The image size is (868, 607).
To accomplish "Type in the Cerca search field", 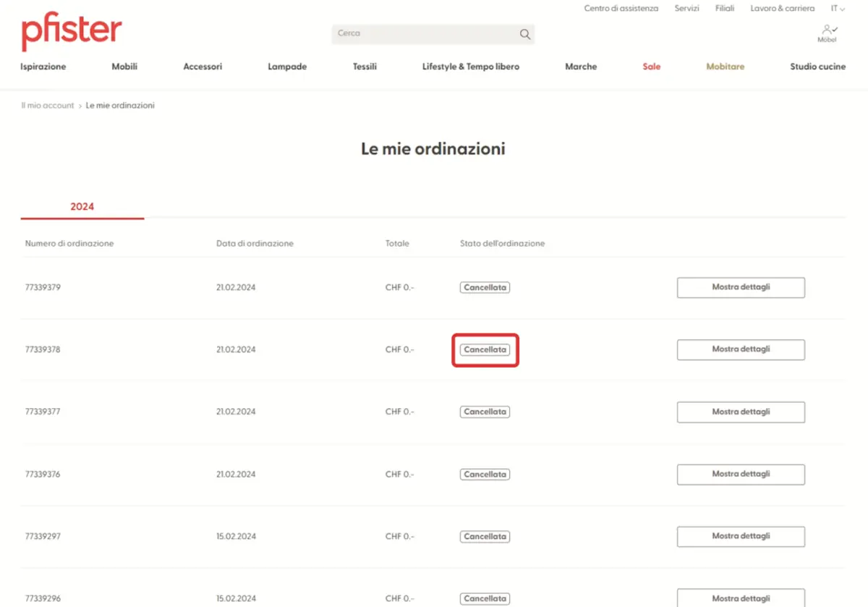I will click(x=423, y=33).
